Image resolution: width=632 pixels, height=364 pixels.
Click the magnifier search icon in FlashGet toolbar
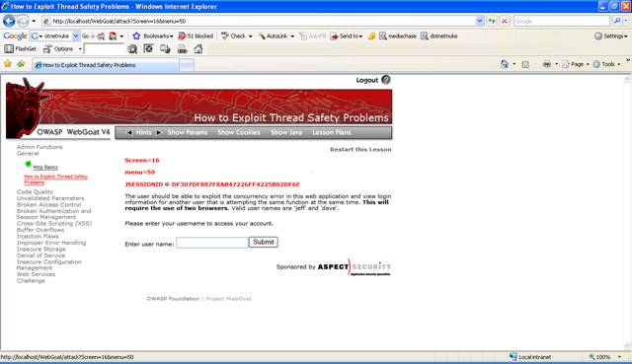click(132, 49)
